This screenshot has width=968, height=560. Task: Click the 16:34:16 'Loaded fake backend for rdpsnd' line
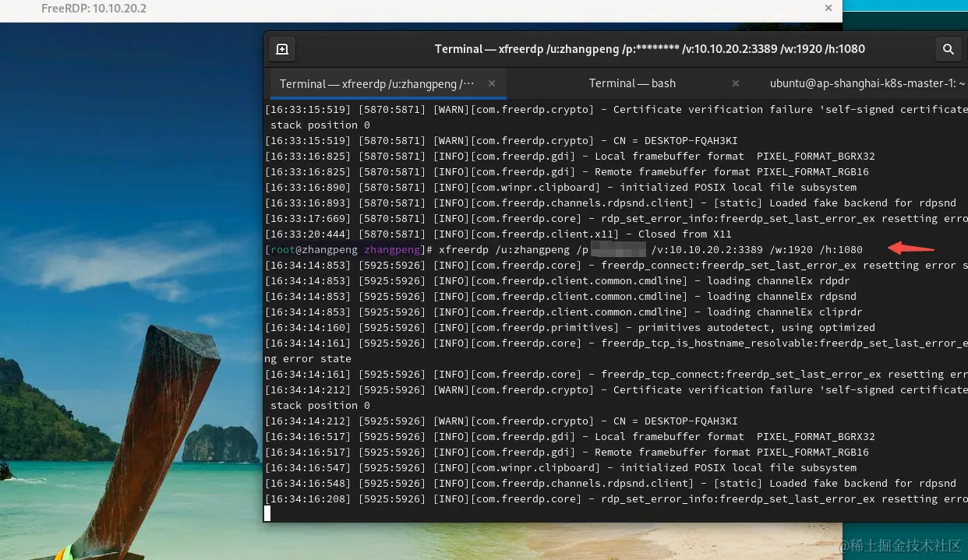(x=610, y=484)
